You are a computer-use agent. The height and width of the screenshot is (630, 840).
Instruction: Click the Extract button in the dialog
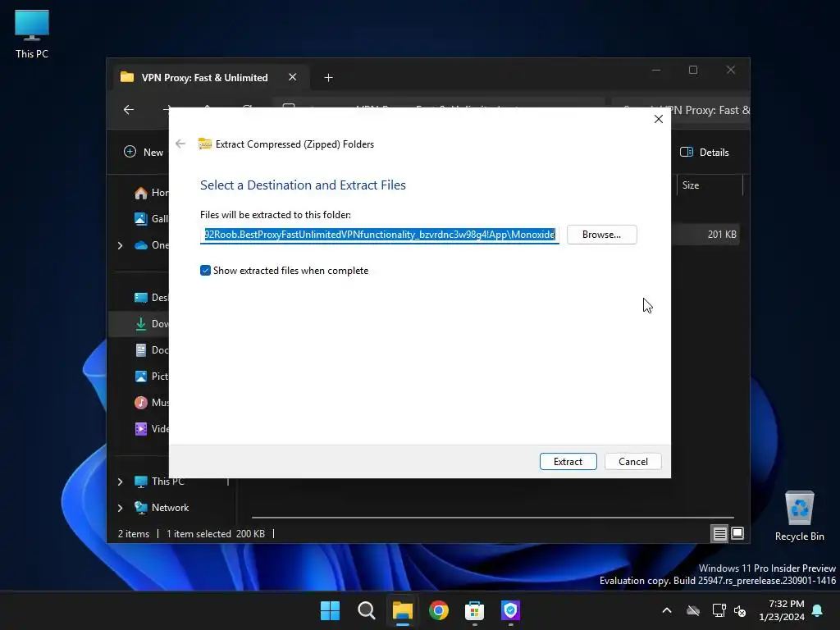tap(568, 461)
